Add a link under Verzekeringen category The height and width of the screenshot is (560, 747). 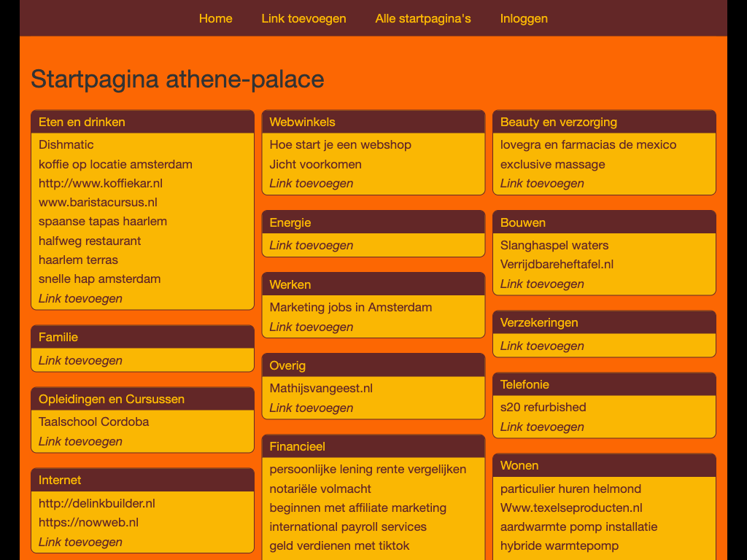(x=542, y=346)
